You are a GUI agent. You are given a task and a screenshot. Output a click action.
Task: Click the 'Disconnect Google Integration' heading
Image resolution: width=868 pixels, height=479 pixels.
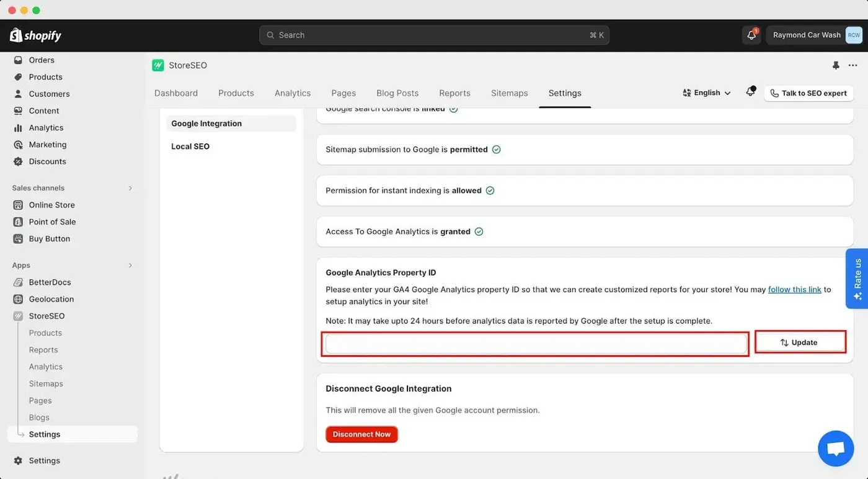[x=389, y=389]
